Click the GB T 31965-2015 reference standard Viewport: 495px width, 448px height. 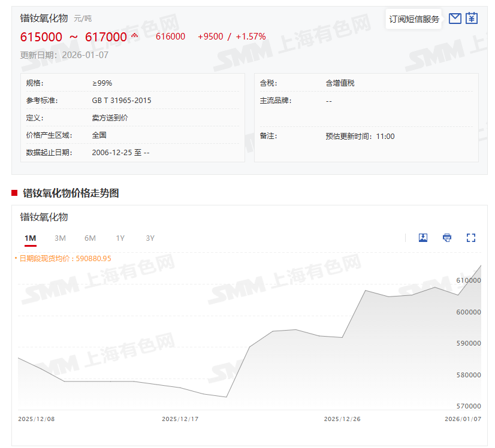(122, 101)
